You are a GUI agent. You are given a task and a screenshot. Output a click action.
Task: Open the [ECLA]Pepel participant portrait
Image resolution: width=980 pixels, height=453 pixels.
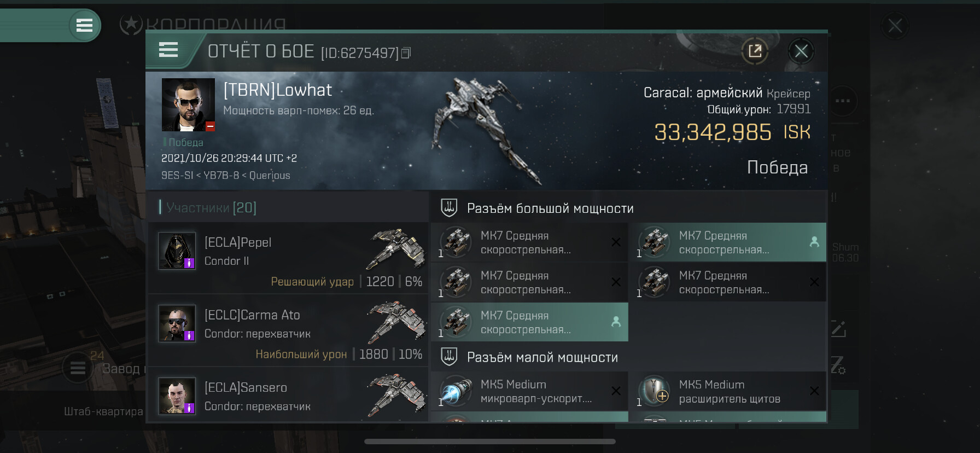(177, 251)
